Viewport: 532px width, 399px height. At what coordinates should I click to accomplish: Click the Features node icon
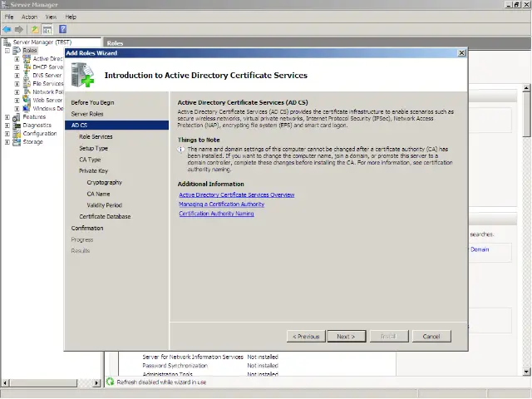click(x=17, y=117)
